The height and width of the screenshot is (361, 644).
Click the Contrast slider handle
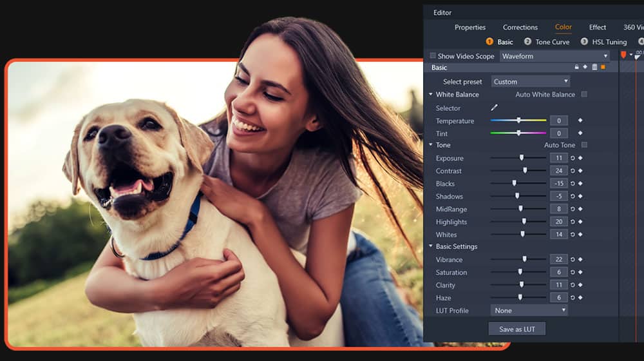pos(525,171)
